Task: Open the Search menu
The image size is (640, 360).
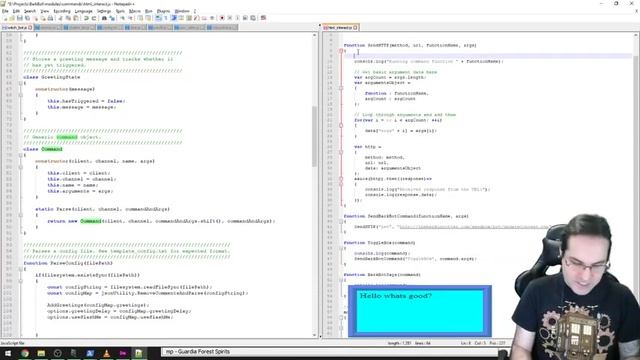Action: coord(30,11)
